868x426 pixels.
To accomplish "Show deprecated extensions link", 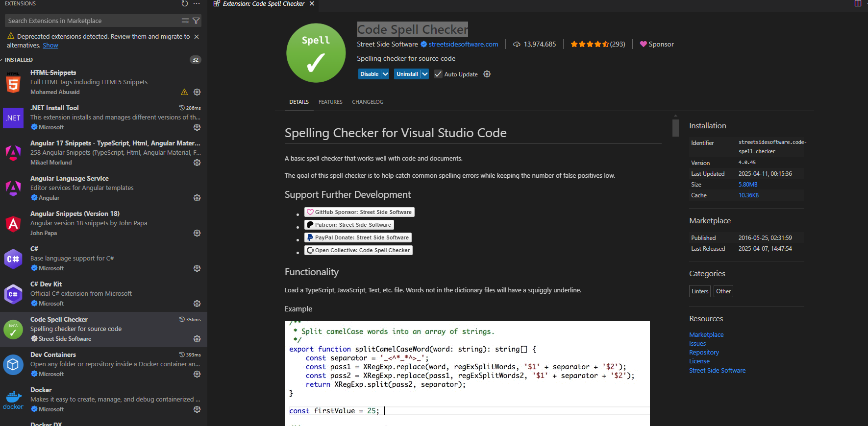I will [x=50, y=46].
